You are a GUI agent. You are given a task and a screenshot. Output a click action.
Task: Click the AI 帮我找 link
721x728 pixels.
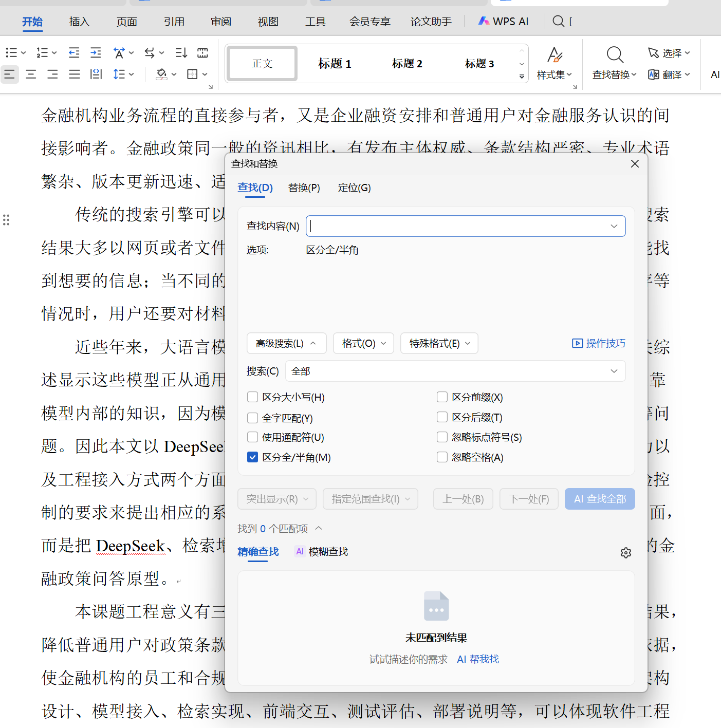pos(478,659)
